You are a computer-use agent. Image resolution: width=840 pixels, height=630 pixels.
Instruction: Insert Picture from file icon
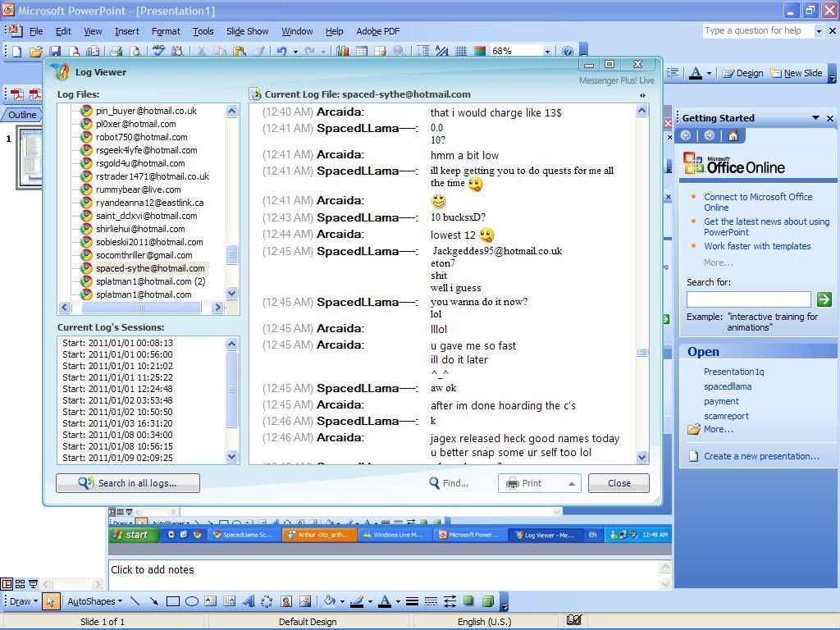pyautogui.click(x=305, y=601)
